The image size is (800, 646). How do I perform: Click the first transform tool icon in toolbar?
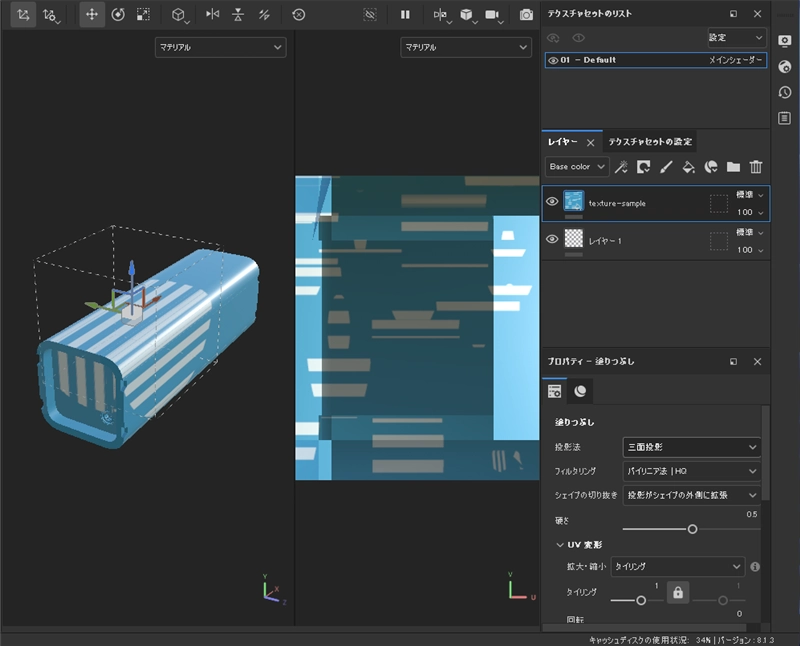click(x=23, y=14)
